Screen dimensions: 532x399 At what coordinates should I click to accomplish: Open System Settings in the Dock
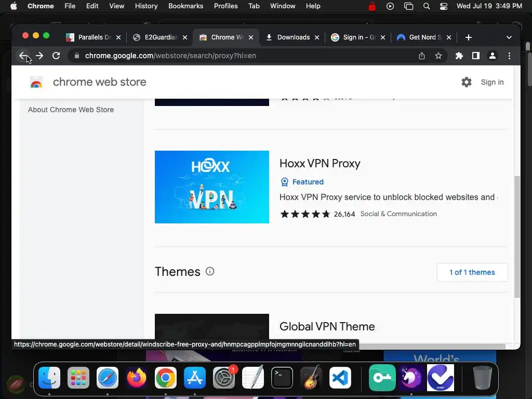(224, 378)
